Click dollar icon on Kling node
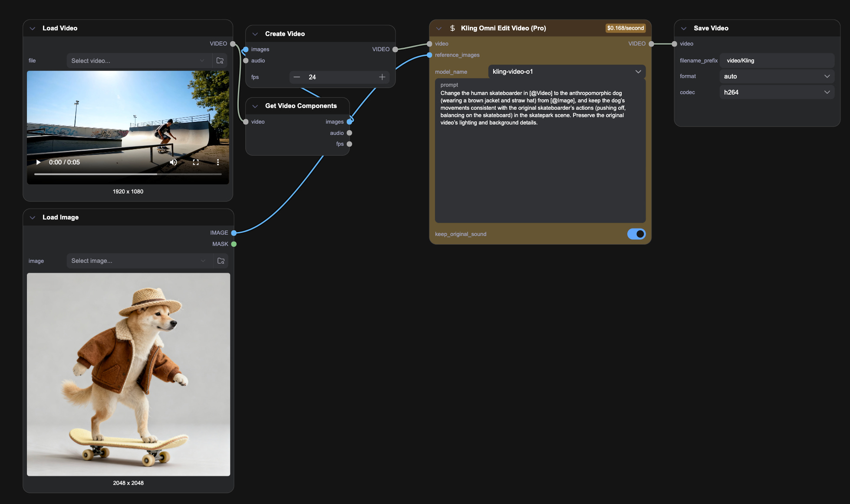This screenshot has height=504, width=850. [452, 28]
